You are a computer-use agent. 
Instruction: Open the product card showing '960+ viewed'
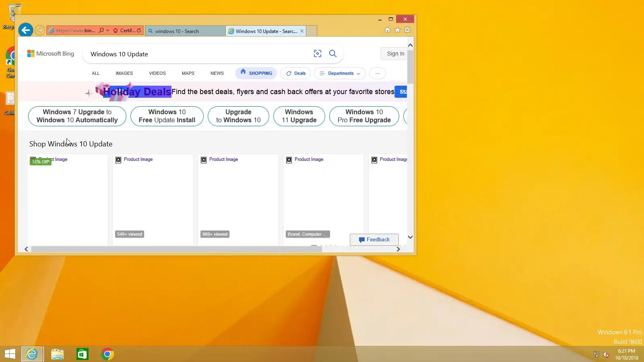tap(238, 200)
